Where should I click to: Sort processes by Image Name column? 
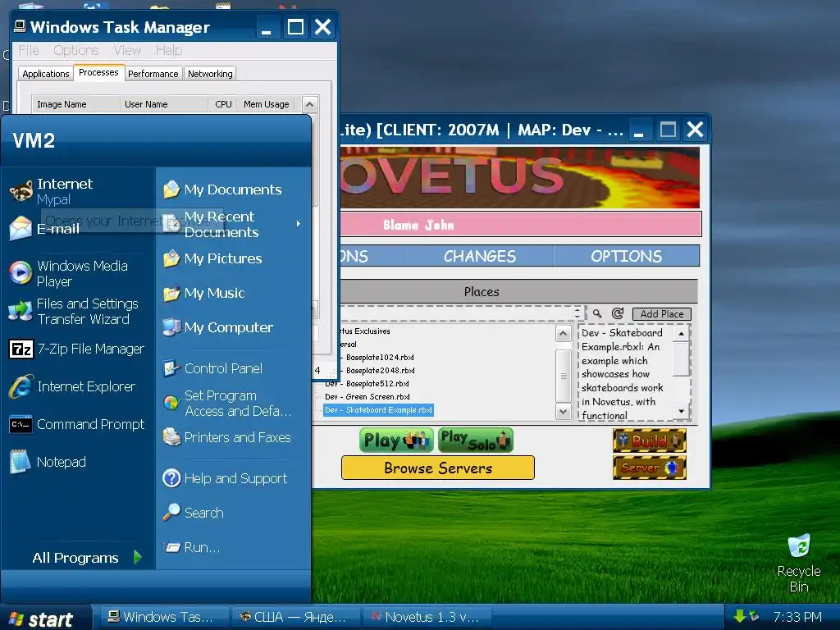(x=75, y=104)
